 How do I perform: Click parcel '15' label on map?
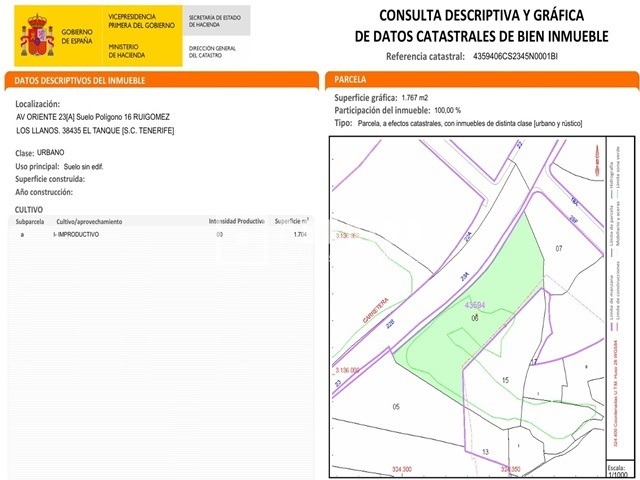coord(505,380)
